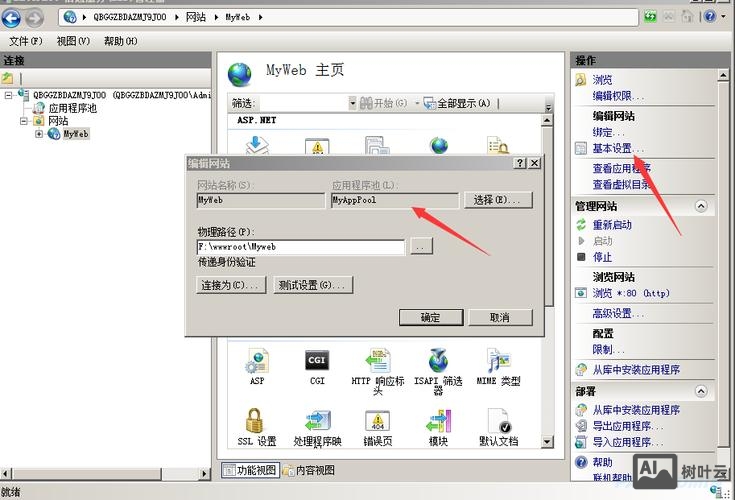Collapse the server node QBGGZBDAZMJ9J00
Screen dimensions: 735x500
pyautogui.click(x=8, y=95)
